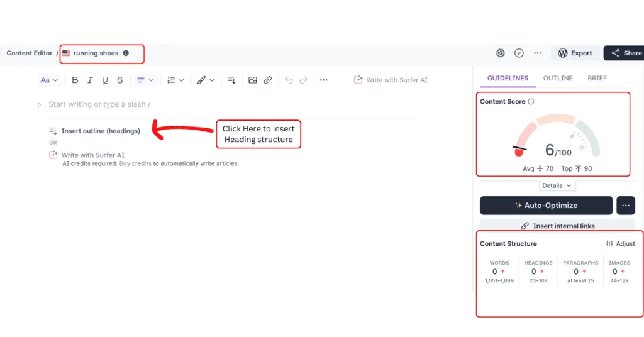Screen dimensions: 644x337
Task: Switch to the OUTLINE tab
Action: click(x=558, y=78)
